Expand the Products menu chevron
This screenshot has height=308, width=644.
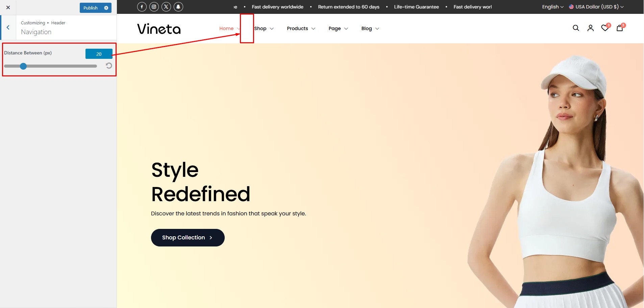(x=313, y=29)
